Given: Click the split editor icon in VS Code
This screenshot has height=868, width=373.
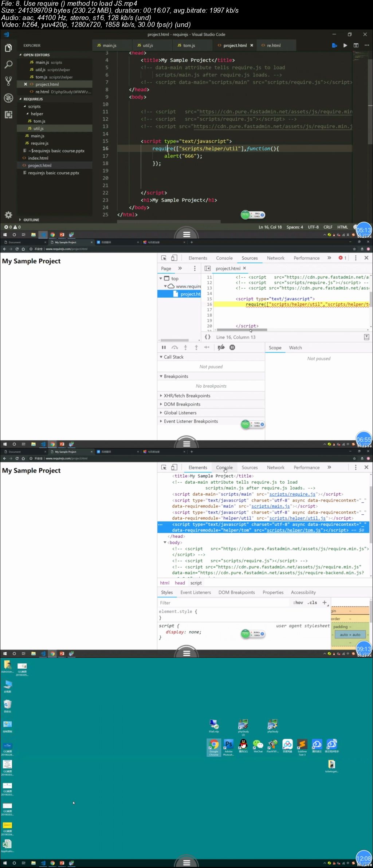Looking at the screenshot, I should [356, 45].
